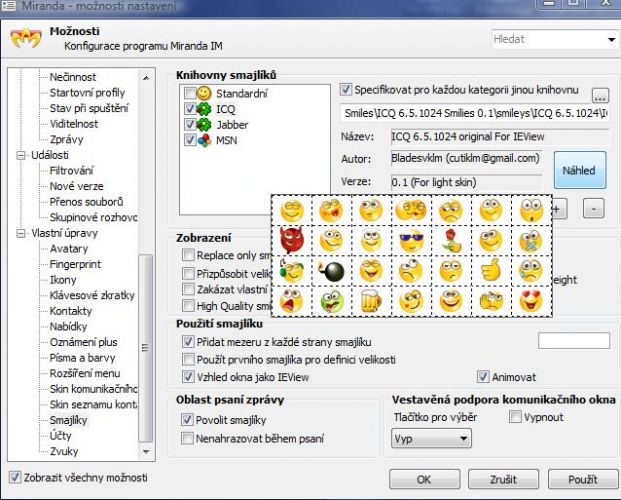
Task: Click the tree's vertical scrollbar thumb
Action: coord(145,349)
